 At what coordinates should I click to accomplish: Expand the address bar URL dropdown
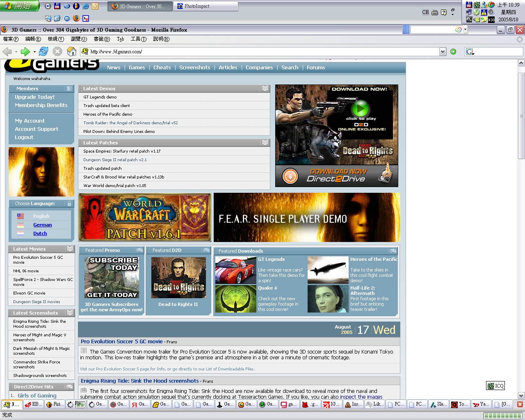pos(443,52)
